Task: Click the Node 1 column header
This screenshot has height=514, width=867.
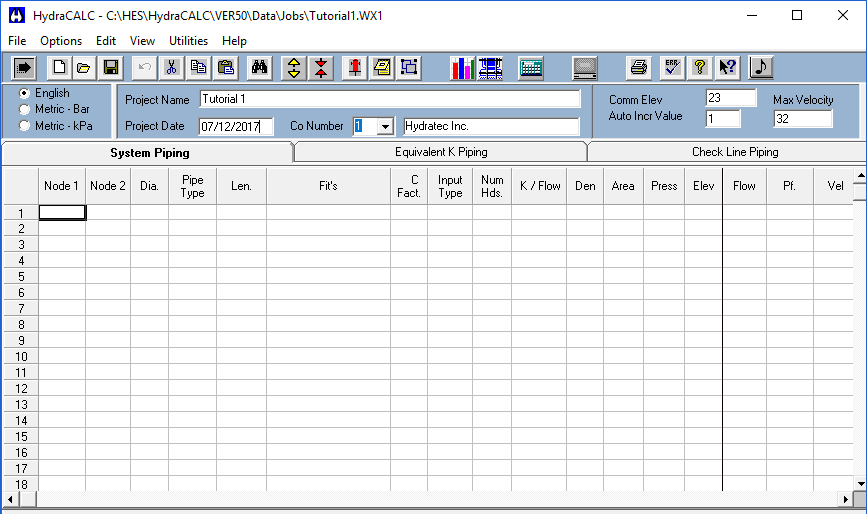Action: [x=61, y=186]
